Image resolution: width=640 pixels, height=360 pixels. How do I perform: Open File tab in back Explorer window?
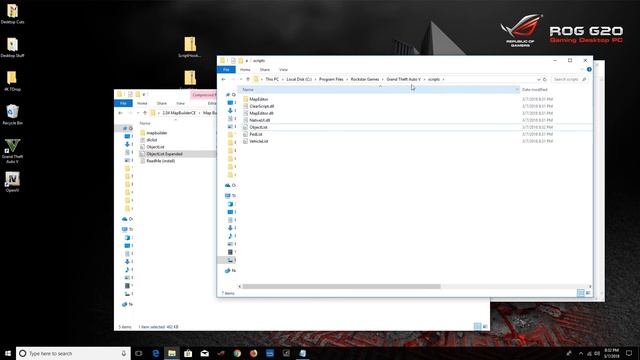(x=123, y=103)
